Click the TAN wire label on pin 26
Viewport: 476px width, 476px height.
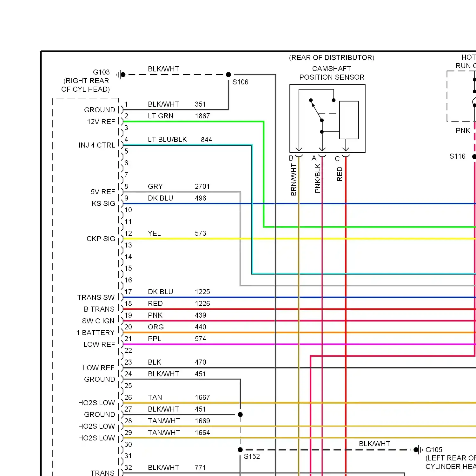155,397
